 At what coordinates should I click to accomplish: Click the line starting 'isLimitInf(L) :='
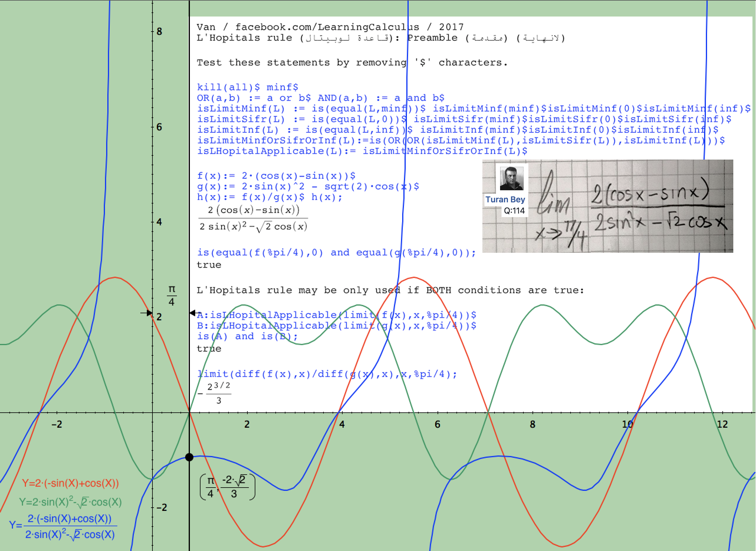click(458, 130)
